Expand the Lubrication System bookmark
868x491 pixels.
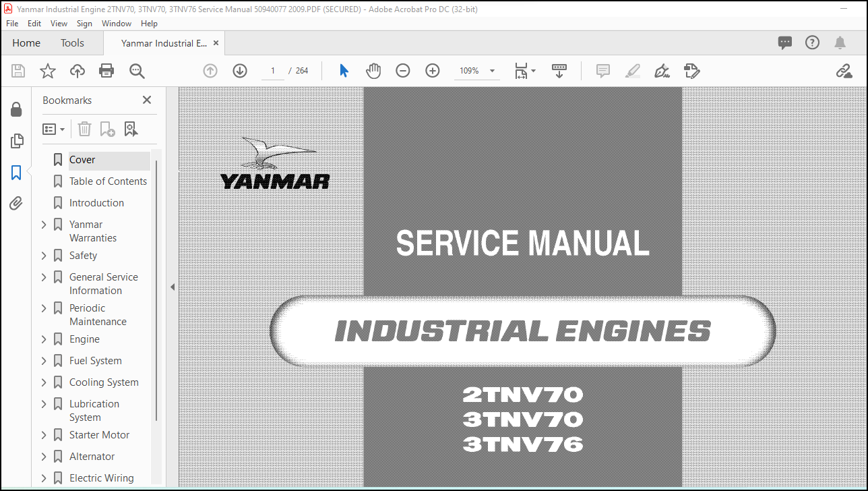pos(44,404)
